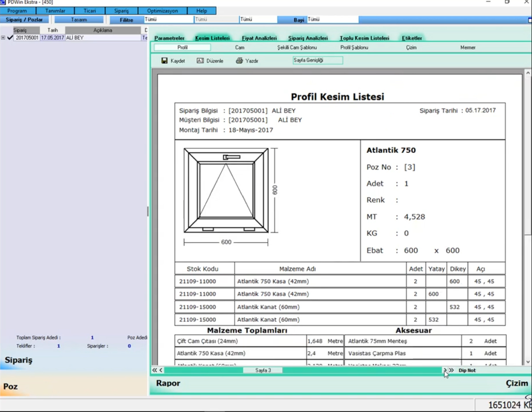Click the Düzenle edit icon
The width and height of the screenshot is (532, 412).
pos(200,61)
